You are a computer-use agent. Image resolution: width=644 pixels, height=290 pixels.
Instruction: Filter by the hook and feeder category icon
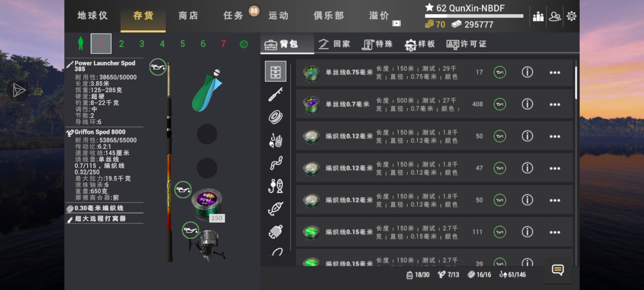click(275, 140)
